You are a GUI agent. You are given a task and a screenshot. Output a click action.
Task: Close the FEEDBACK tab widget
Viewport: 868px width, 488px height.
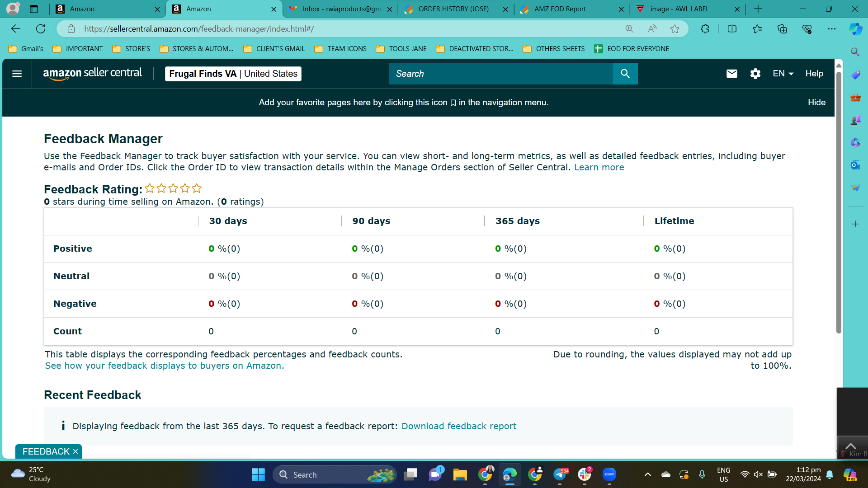pyautogui.click(x=75, y=451)
